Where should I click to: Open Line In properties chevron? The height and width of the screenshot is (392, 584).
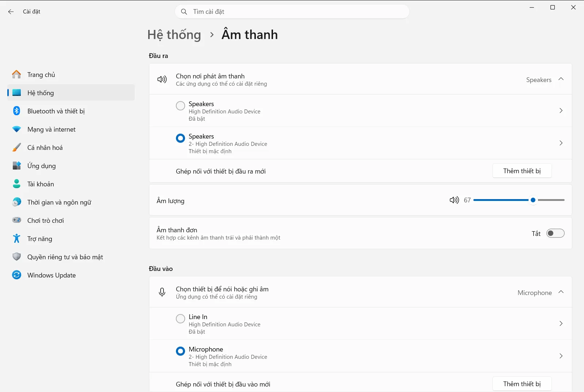click(561, 323)
